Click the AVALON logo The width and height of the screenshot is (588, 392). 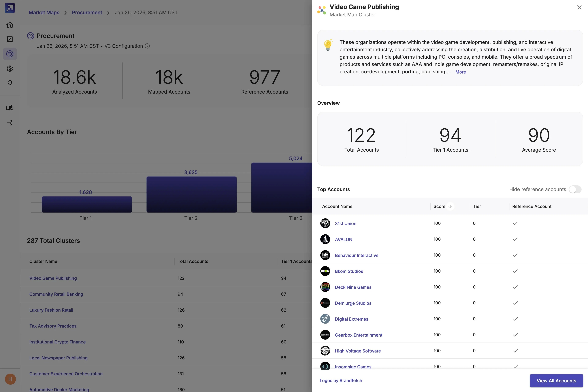[325, 239]
